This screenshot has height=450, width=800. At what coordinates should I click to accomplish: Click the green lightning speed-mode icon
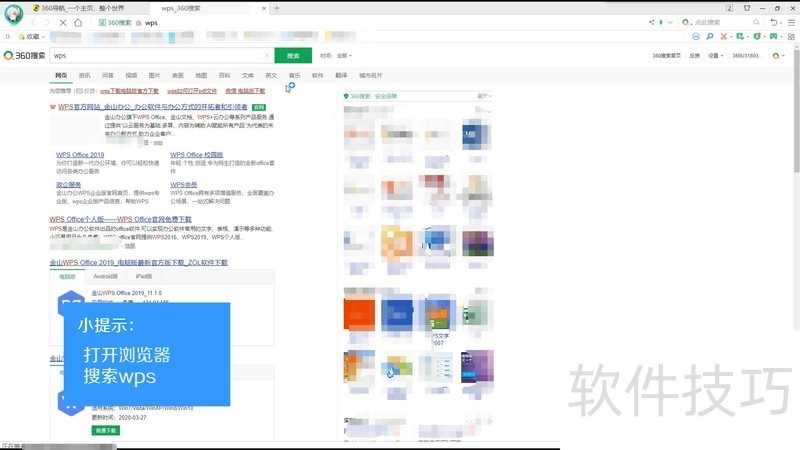click(661, 22)
